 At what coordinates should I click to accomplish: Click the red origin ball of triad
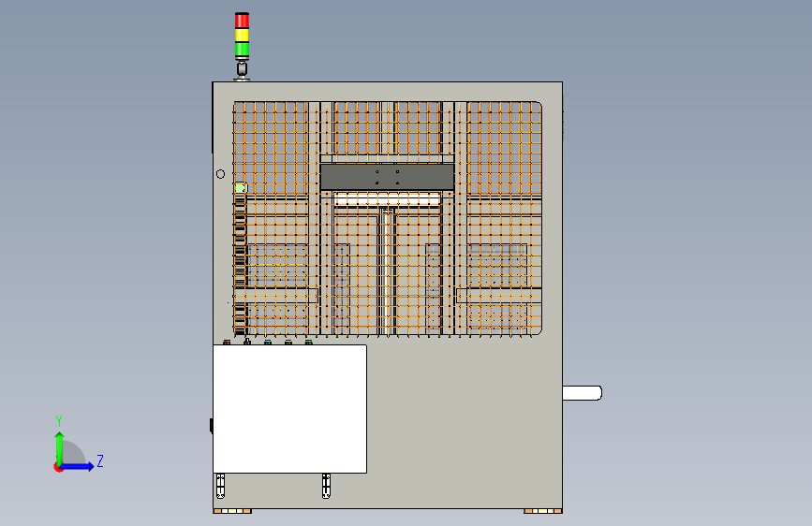pyautogui.click(x=58, y=467)
